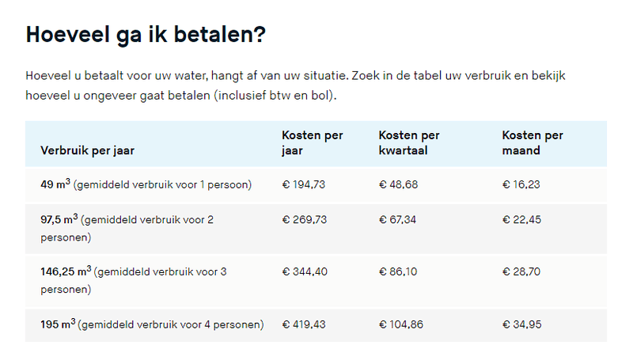Click the € 67,34 quarterly cost cell
Screen dimensions: 633x364
pyautogui.click(x=399, y=219)
